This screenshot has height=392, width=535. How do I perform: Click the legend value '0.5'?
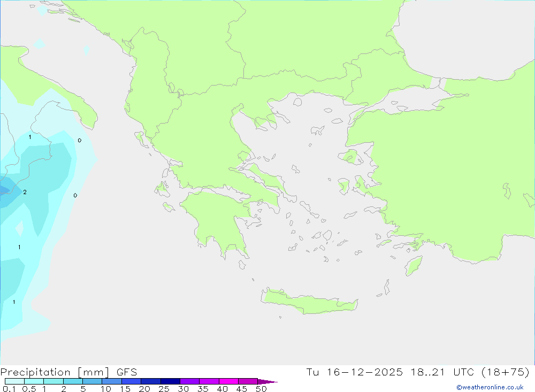pyautogui.click(x=29, y=389)
